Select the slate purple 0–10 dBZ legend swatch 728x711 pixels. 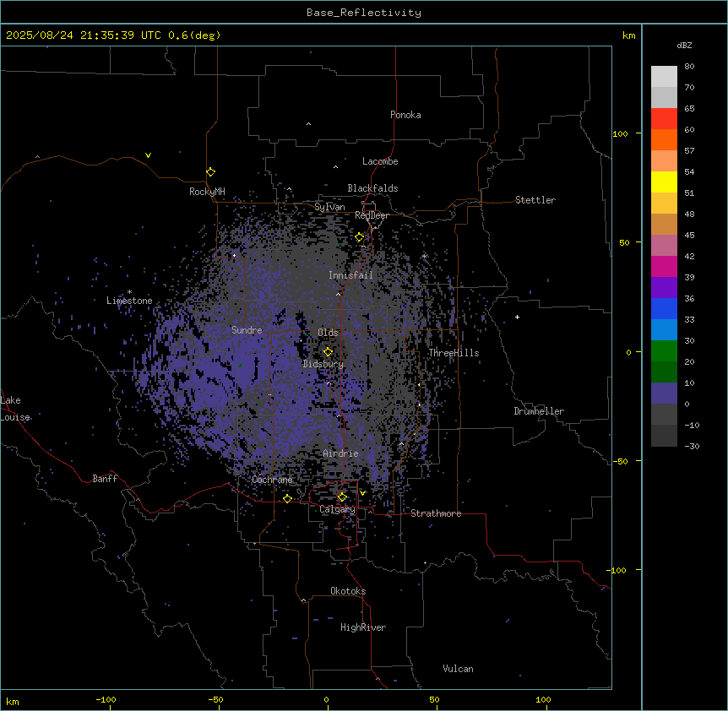(x=664, y=393)
